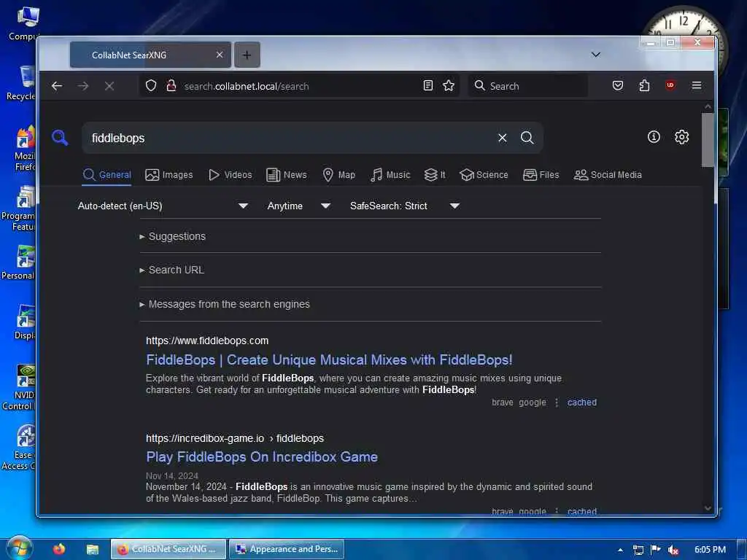Click the fiddlebops query input field
The image size is (747, 560).
290,138
